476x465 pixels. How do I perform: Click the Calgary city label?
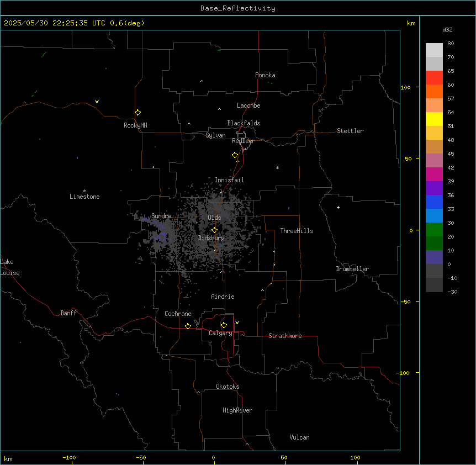pos(220,333)
